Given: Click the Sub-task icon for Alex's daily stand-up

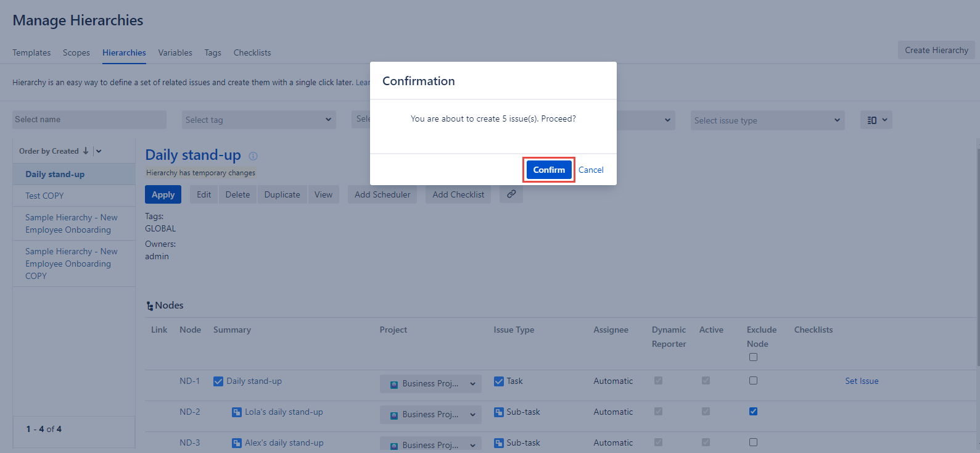Looking at the screenshot, I should pyautogui.click(x=236, y=443).
